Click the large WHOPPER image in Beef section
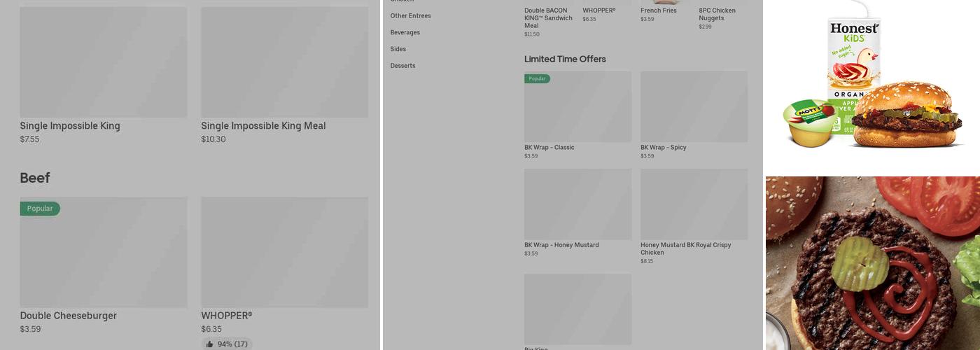Viewport: 980px width, 350px height. coord(284,252)
